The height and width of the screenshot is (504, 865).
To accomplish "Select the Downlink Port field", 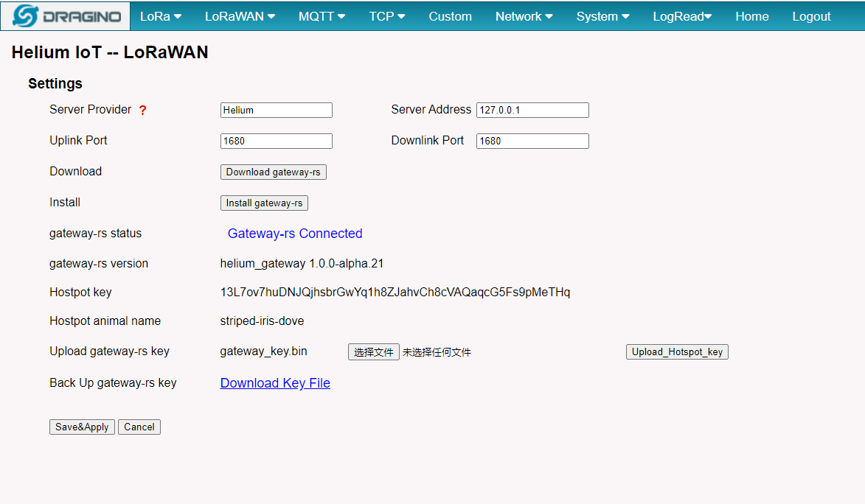I will (532, 141).
